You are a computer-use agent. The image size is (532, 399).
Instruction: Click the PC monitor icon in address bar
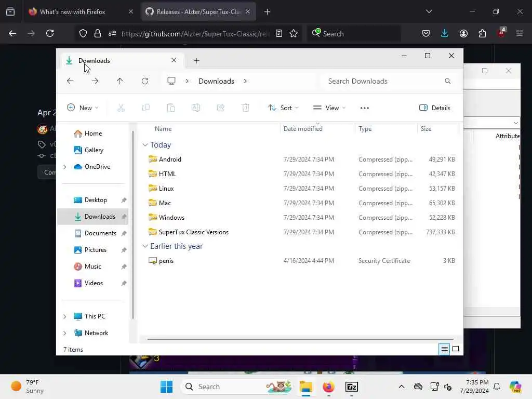(171, 81)
